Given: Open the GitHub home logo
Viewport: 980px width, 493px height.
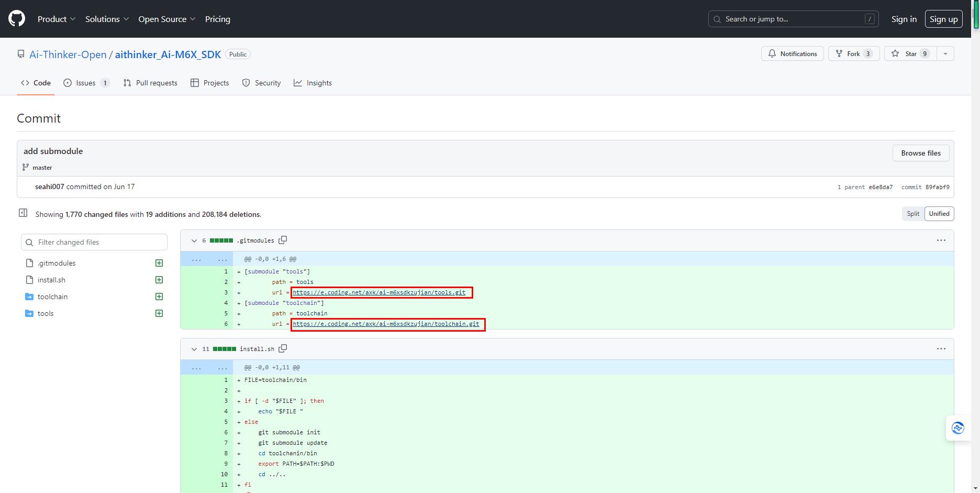Looking at the screenshot, I should (x=17, y=19).
